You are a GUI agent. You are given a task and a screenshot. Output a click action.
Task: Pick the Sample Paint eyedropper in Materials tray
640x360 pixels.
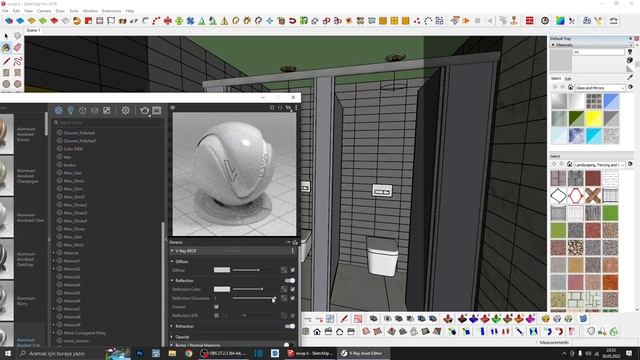tap(630, 77)
